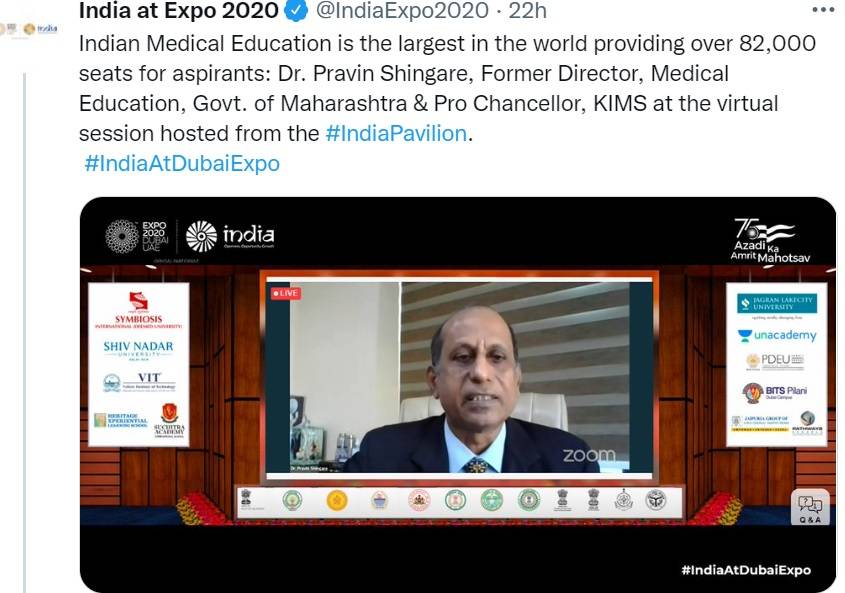Image resolution: width=845 pixels, height=593 pixels.
Task: Click the India at Expo 2020 account name
Action: tap(178, 10)
